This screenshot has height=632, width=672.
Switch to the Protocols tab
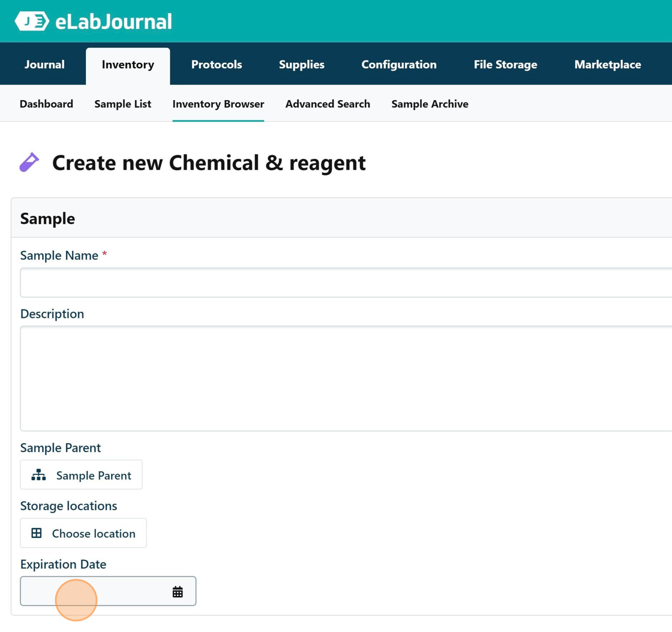click(217, 65)
